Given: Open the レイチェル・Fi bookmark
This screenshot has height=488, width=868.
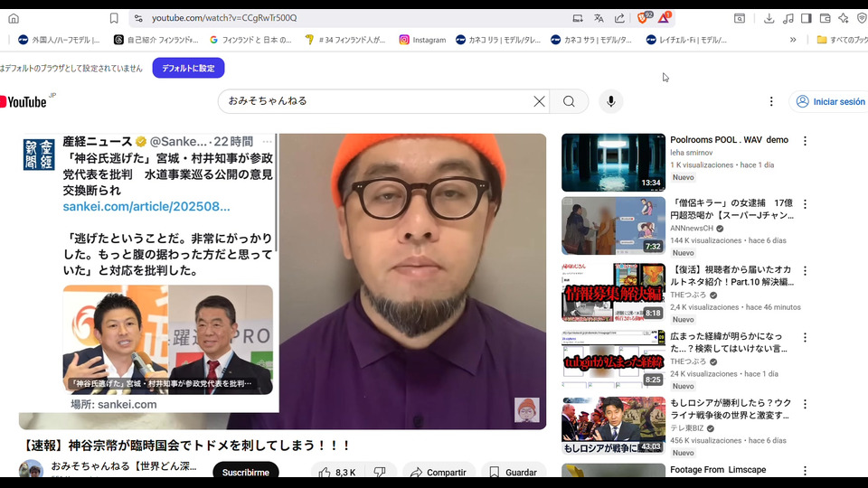Looking at the screenshot, I should point(686,40).
